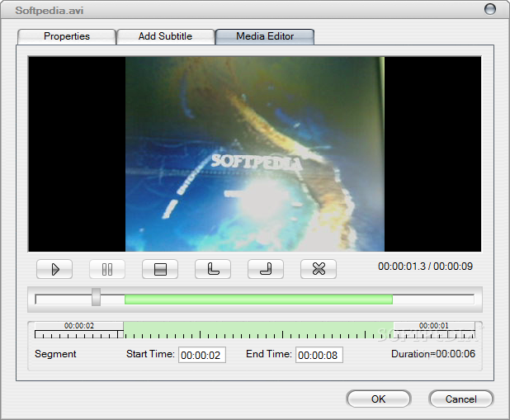Click the playback time readout 00:00:01.3 / 00:00:09
Image resolution: width=510 pixels, height=420 pixels.
425,267
